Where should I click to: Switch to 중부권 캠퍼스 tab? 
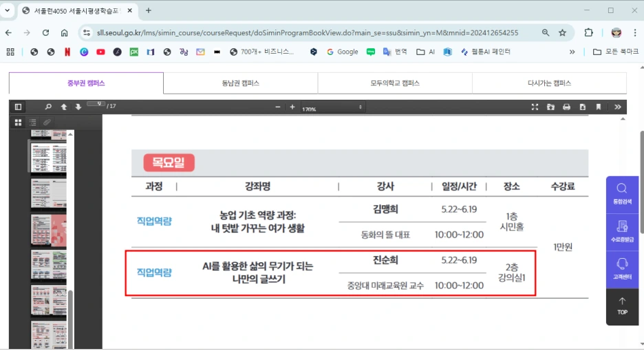(x=86, y=83)
